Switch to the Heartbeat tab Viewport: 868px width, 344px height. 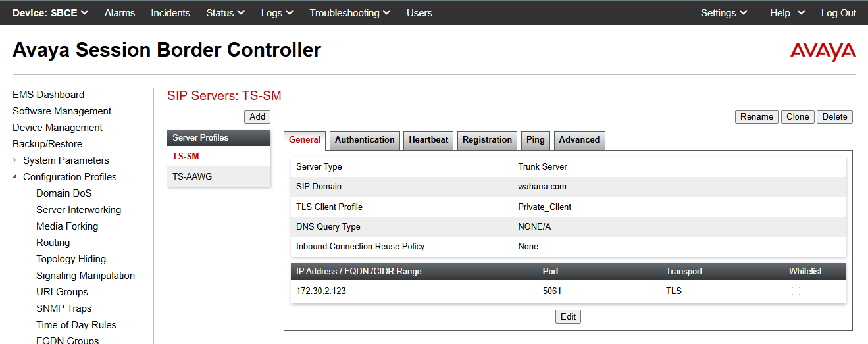428,140
